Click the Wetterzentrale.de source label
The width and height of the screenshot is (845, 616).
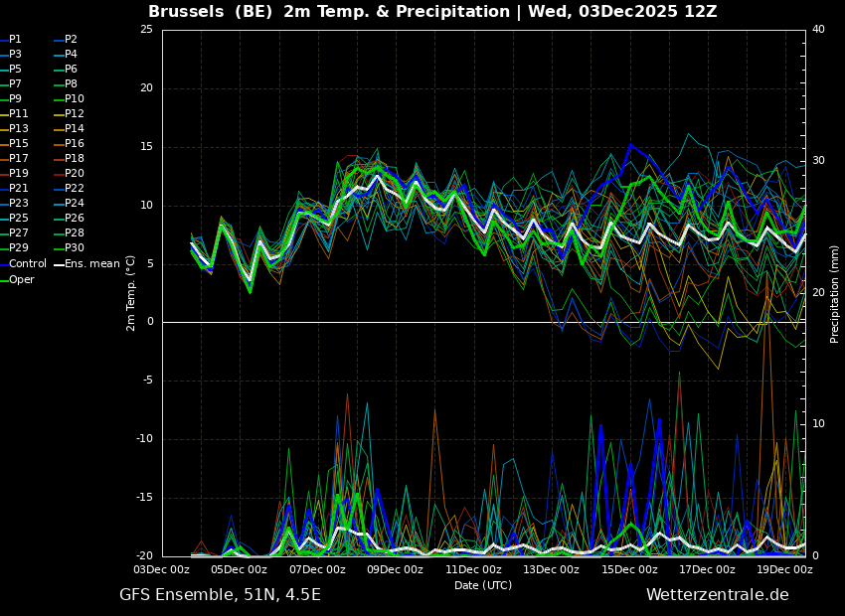click(x=718, y=595)
